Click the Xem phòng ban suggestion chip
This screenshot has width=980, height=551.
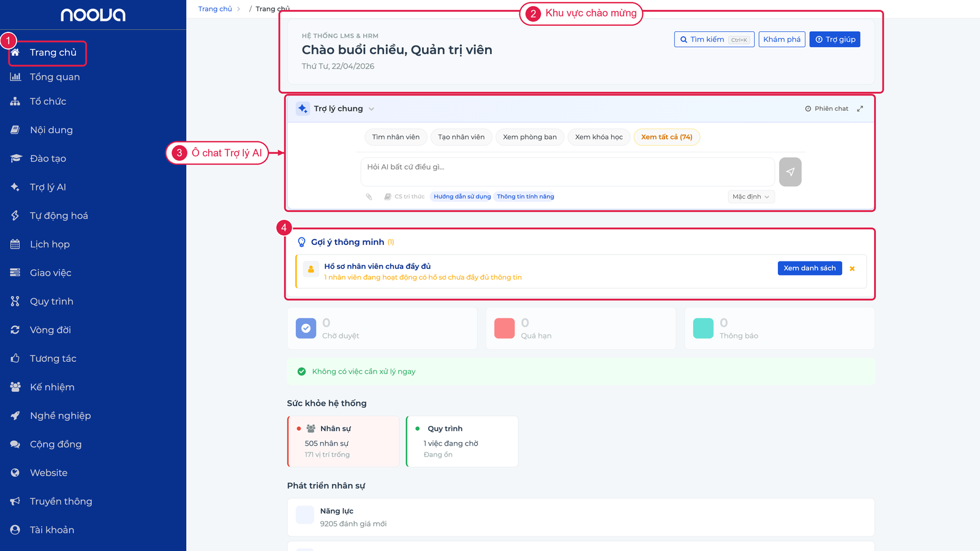click(530, 137)
